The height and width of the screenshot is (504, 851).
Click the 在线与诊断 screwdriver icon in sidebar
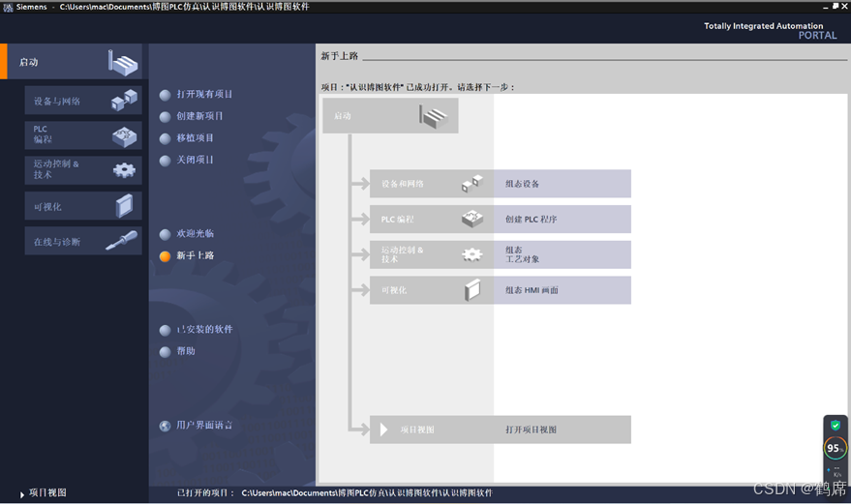coord(122,240)
